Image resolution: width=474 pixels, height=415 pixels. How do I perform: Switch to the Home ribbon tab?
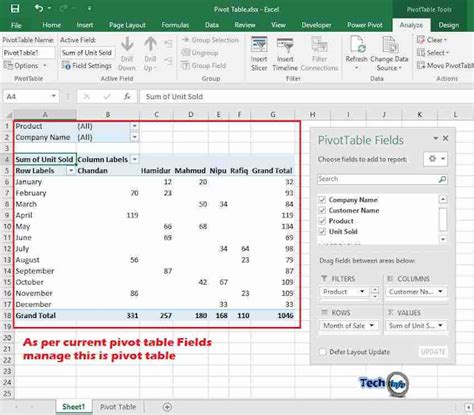point(51,25)
